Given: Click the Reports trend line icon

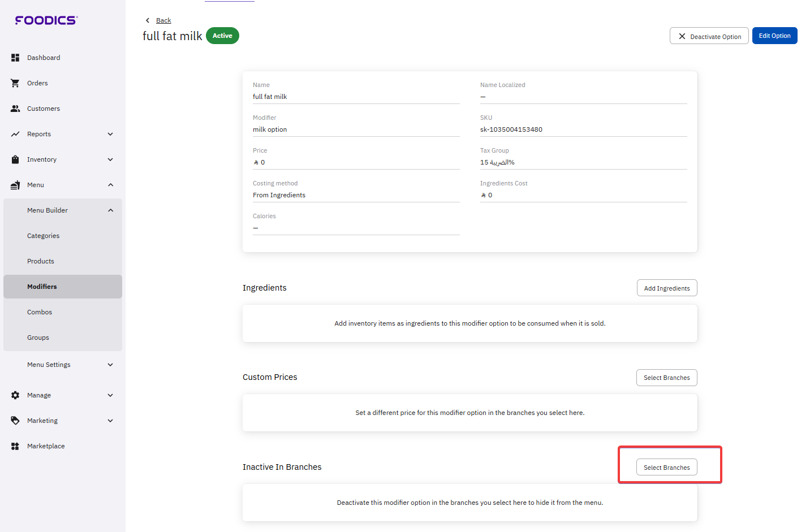Looking at the screenshot, I should click(15, 134).
